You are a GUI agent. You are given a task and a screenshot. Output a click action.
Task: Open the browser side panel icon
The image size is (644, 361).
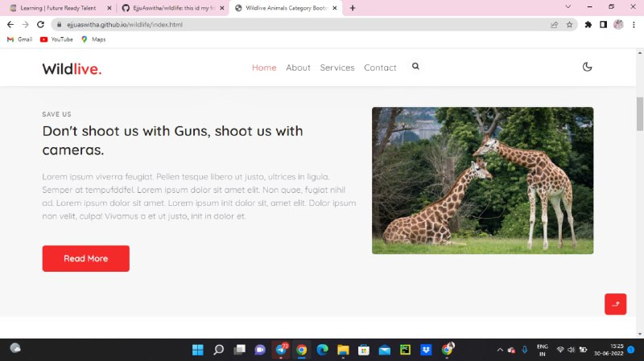pyautogui.click(x=603, y=25)
